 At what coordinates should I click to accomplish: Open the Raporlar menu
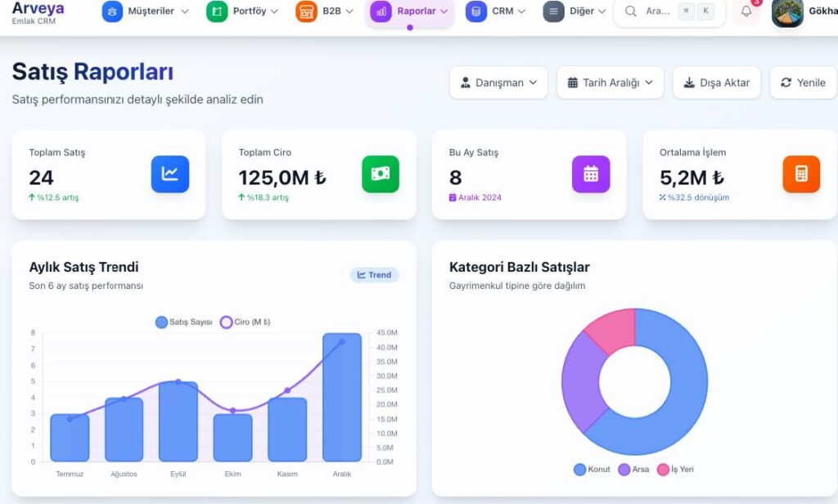(x=410, y=11)
